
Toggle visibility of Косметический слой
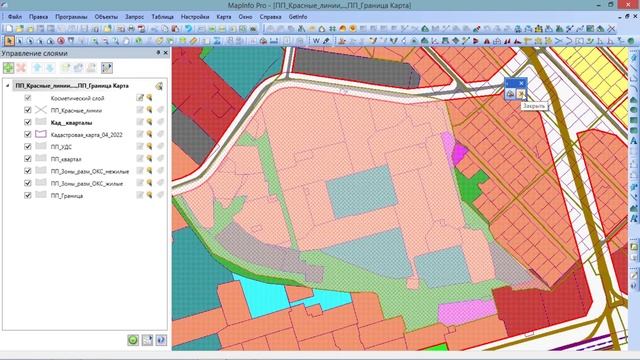[x=28, y=98]
